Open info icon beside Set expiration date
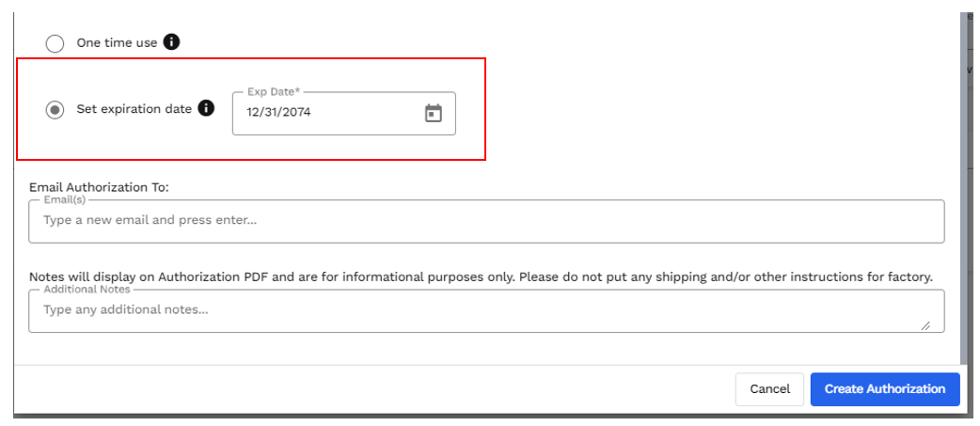This screenshot has width=980, height=426. [206, 108]
